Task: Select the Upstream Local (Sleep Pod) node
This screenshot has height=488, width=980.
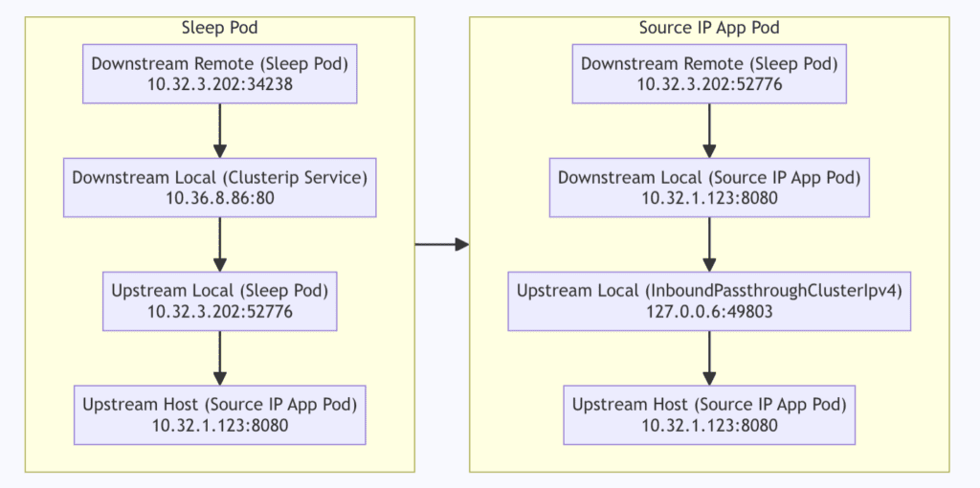Action: tap(220, 301)
